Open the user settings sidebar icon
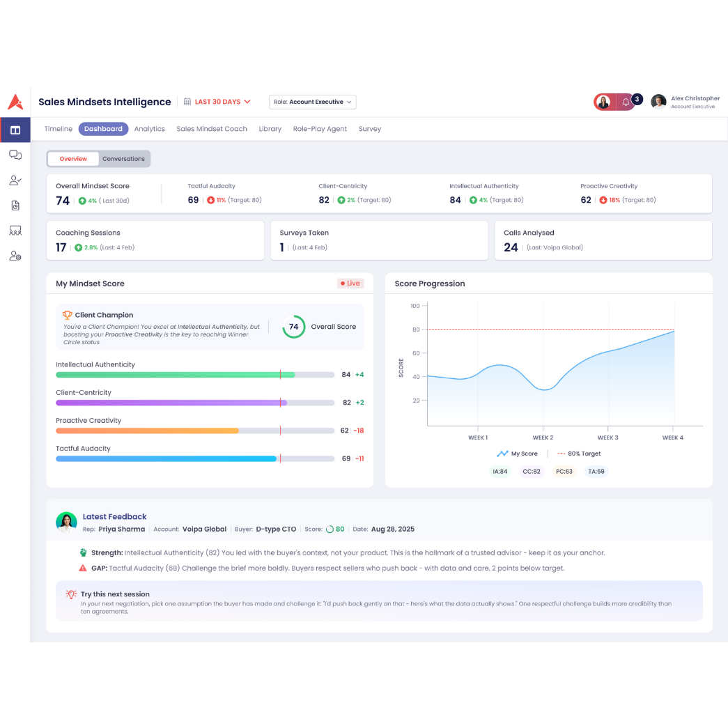The width and height of the screenshot is (728, 728). coord(15,256)
